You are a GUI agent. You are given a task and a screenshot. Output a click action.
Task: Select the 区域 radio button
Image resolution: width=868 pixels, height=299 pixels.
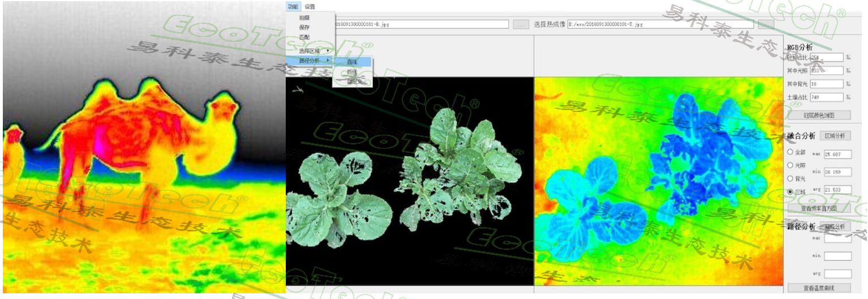click(790, 192)
